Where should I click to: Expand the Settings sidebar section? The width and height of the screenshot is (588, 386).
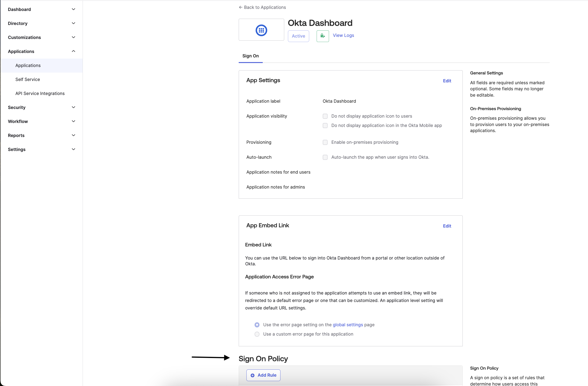41,149
